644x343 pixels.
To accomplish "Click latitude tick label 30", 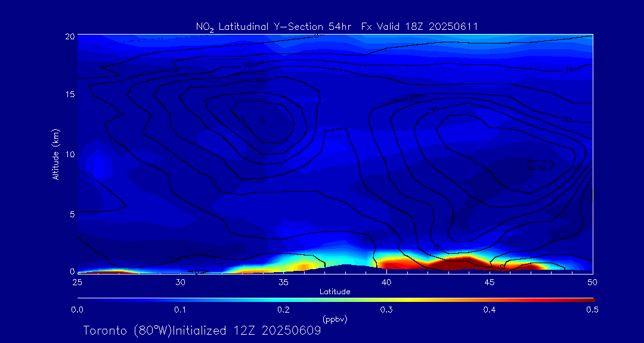I will click(180, 282).
